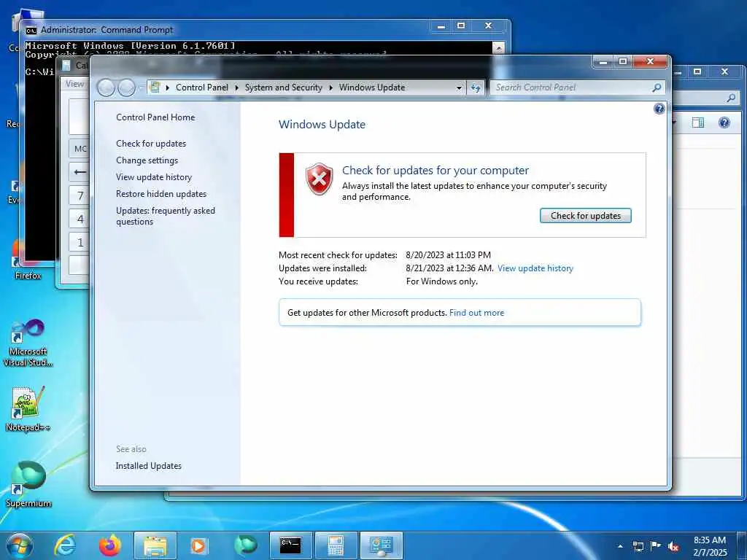Click the MC key in Calculator
747x560 pixels.
(x=80, y=149)
